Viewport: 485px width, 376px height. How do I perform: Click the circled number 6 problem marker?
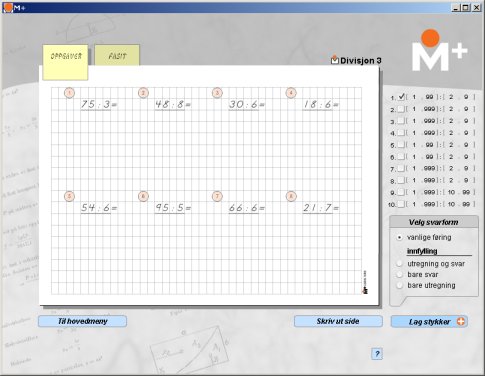click(x=143, y=196)
